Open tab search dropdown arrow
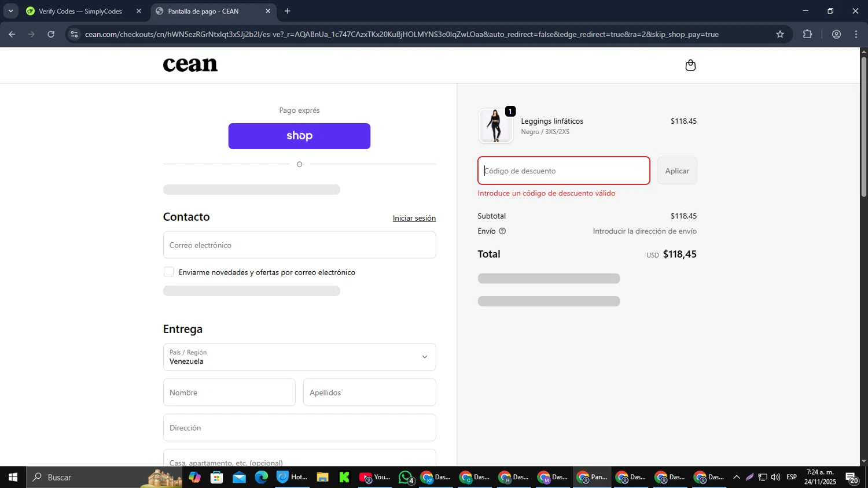 10,11
